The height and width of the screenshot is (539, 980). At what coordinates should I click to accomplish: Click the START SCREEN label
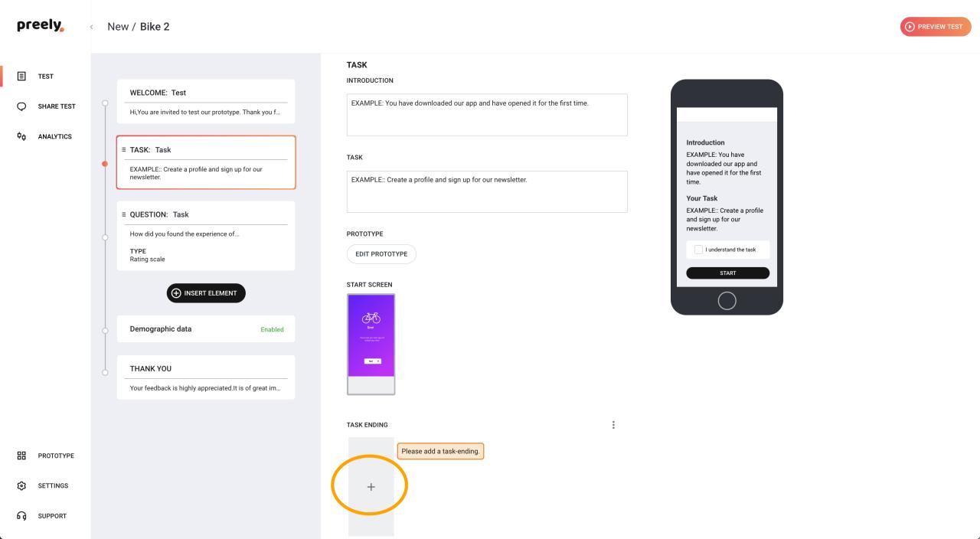(x=370, y=285)
